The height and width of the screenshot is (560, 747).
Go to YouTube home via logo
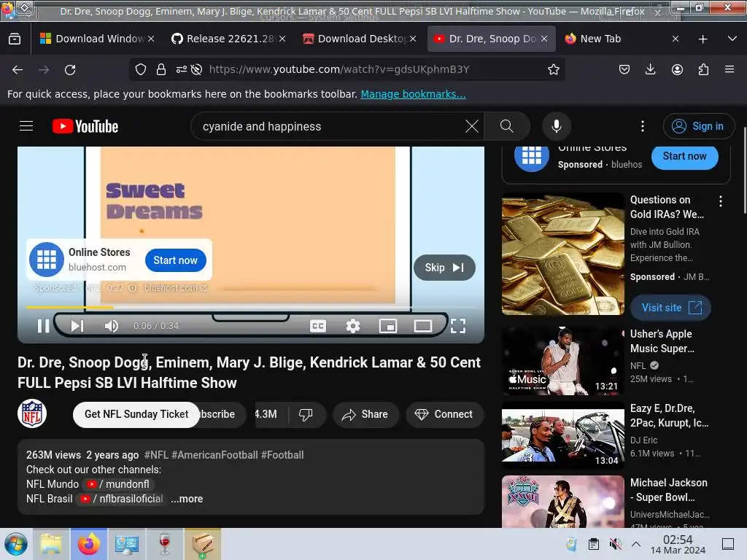85,126
